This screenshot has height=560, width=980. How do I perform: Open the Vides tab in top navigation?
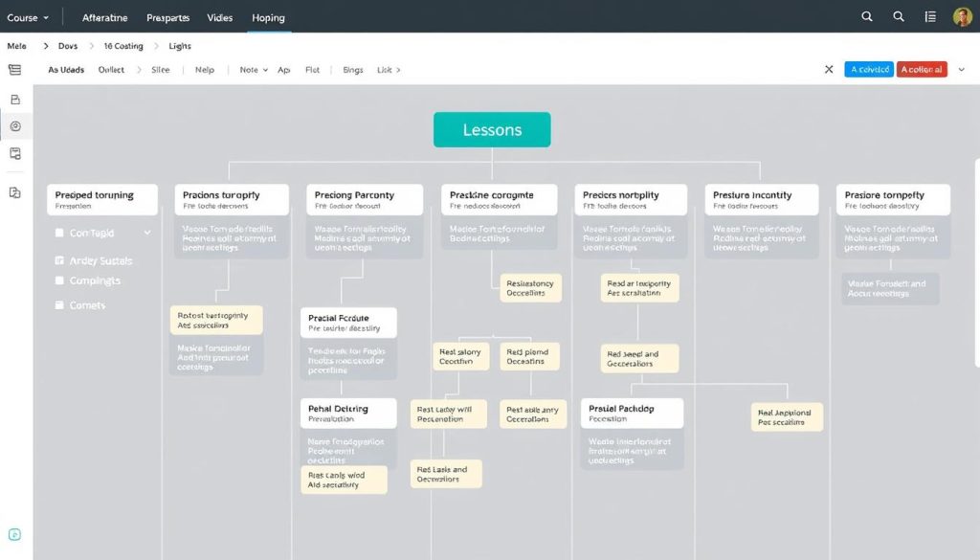click(x=221, y=18)
